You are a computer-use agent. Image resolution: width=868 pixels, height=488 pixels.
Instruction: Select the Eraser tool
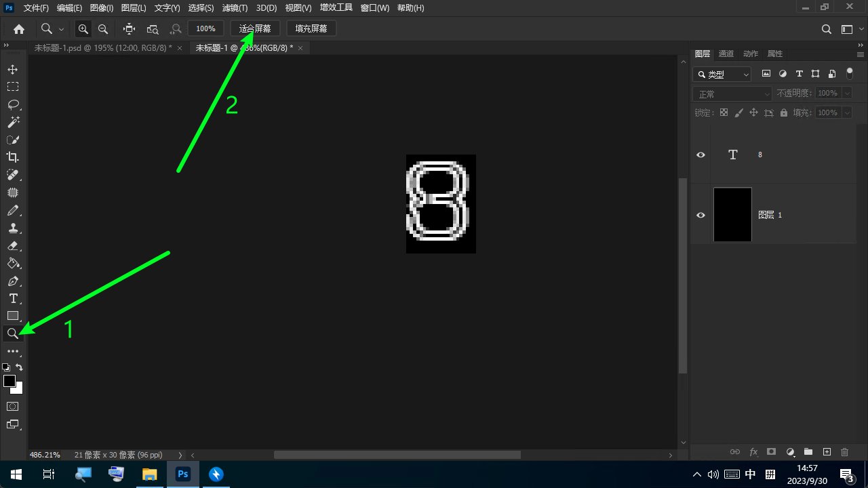[x=13, y=245]
